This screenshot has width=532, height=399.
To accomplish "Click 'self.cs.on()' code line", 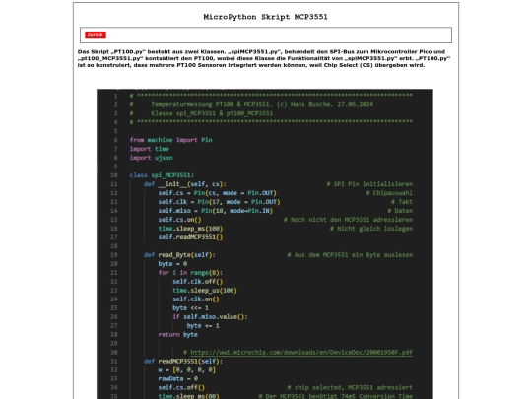I will (x=179, y=219).
